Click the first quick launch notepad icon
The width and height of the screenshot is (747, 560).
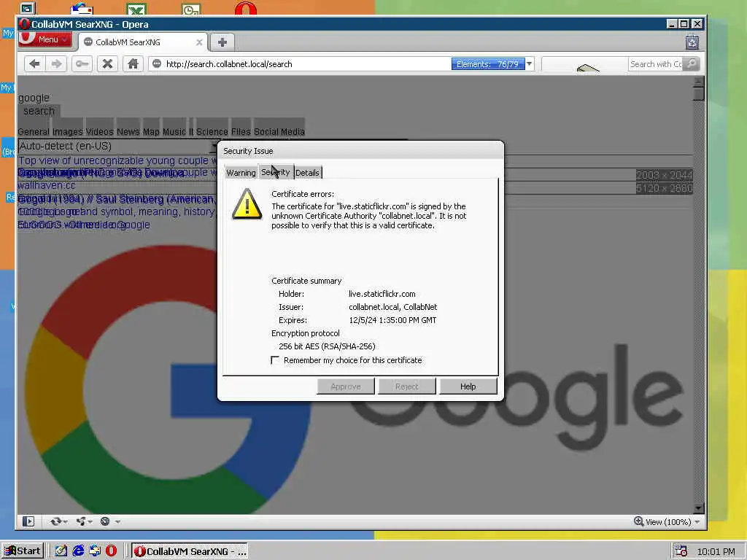(61, 551)
